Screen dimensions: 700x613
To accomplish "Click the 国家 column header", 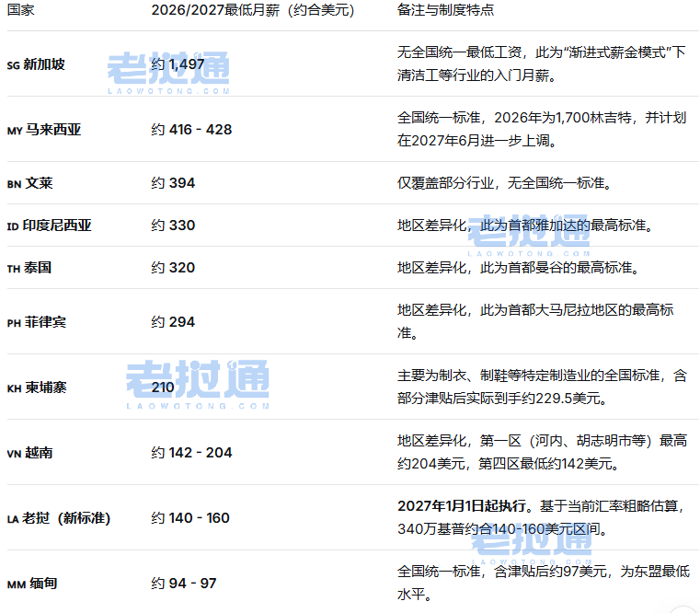I will 20,10.
